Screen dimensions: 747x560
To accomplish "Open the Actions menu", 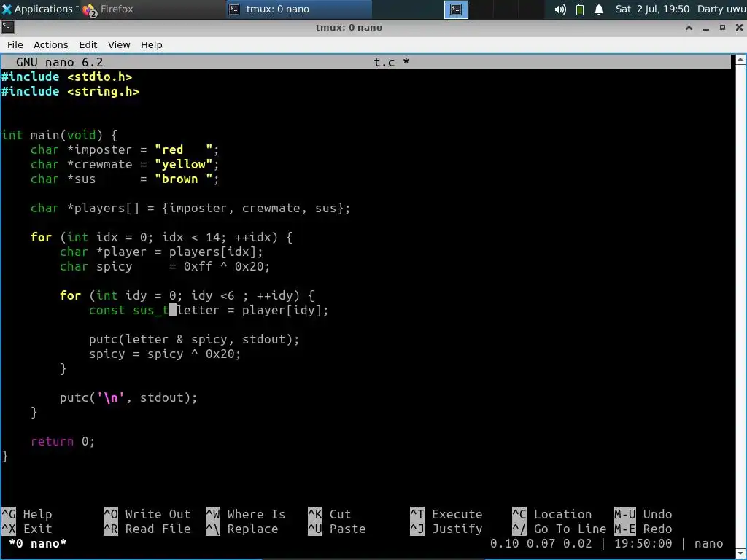I will point(50,44).
